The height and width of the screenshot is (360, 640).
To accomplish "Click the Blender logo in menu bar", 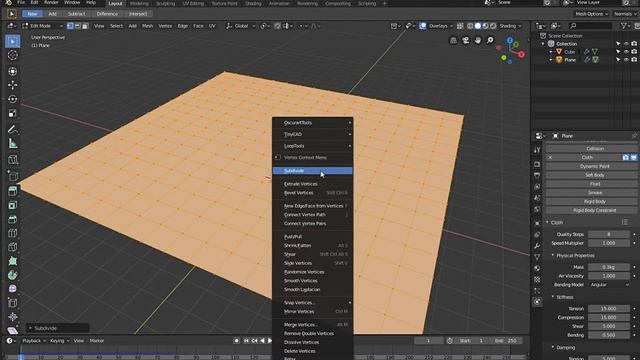I will (x=8, y=3).
